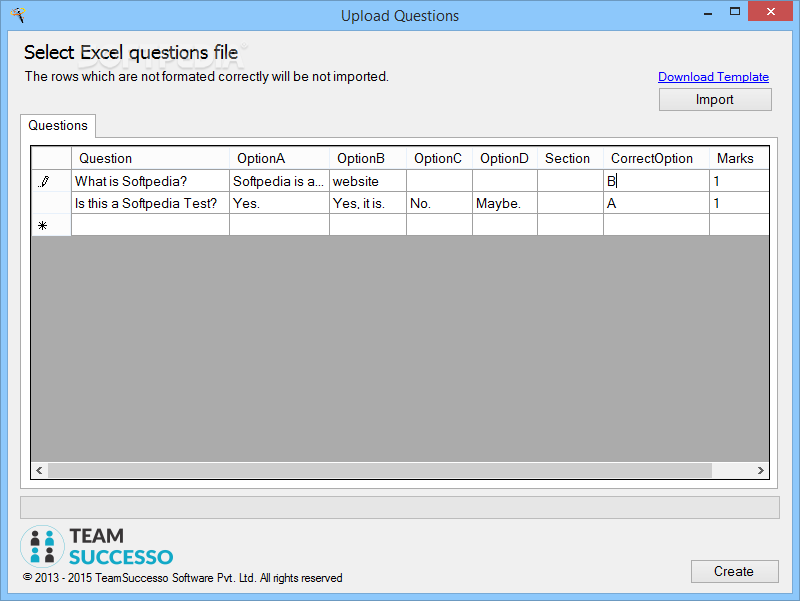Viewport: 800px width, 601px height.
Task: Click the progress bar below the grid
Action: pyautogui.click(x=399, y=508)
